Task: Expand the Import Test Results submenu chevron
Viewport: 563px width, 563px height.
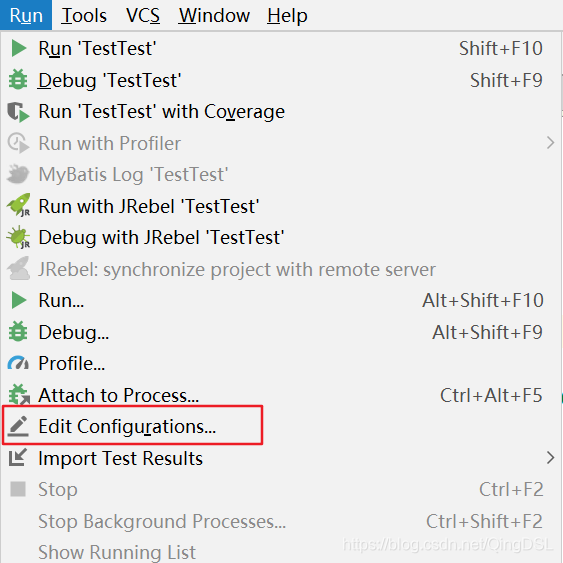Action: tap(550, 458)
